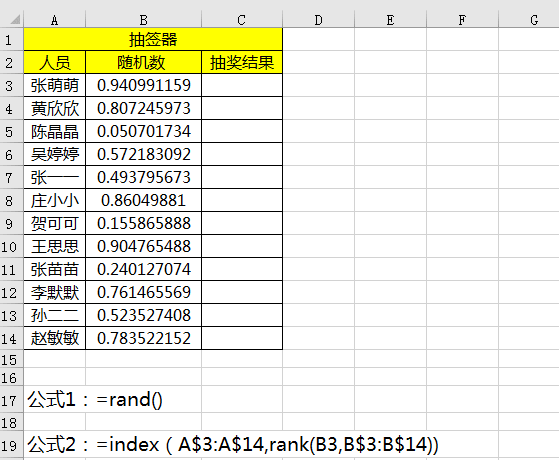Select the cell containing 黄欣欣
Viewport: 559px width, 460px height.
coord(55,108)
